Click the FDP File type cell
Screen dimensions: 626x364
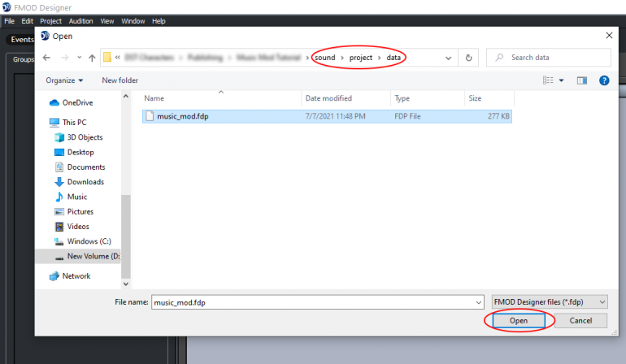pos(407,116)
